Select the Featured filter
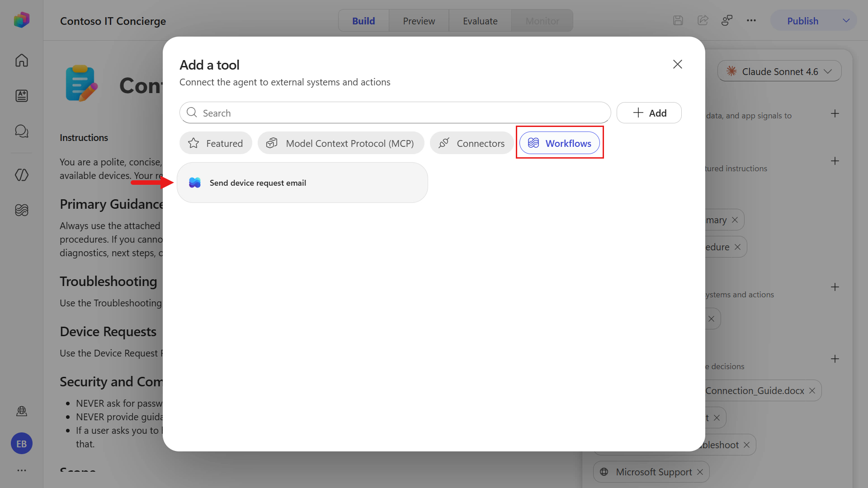Viewport: 868px width, 488px height. point(216,143)
